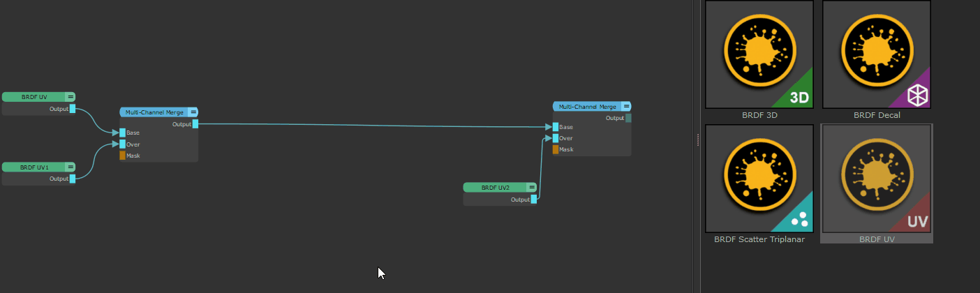Click the highlighted BRDF UV shelf icon
The image size is (980, 293).
[x=877, y=179]
